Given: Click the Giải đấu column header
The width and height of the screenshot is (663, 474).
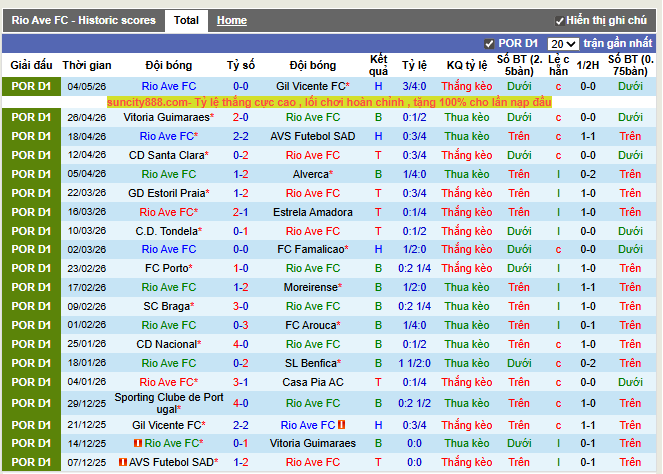Looking at the screenshot, I should pyautogui.click(x=31, y=65).
